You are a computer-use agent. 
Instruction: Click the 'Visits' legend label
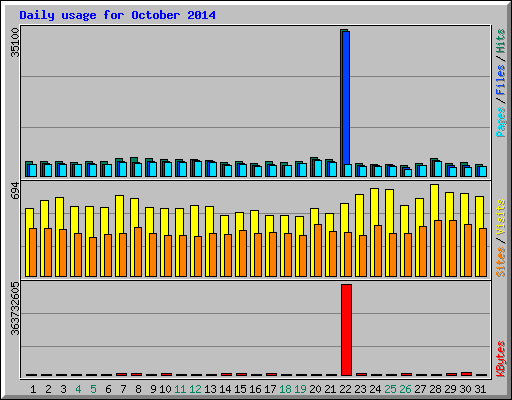pos(501,218)
